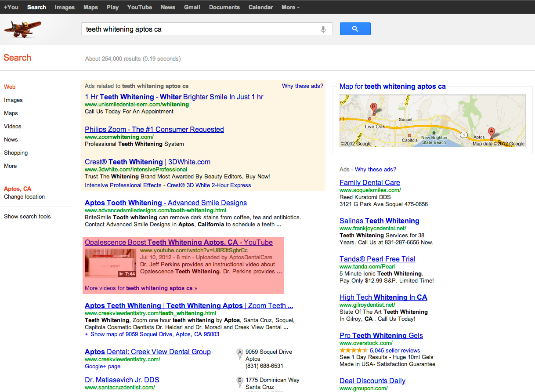Click Why these ads in the top ad box

coord(303,86)
